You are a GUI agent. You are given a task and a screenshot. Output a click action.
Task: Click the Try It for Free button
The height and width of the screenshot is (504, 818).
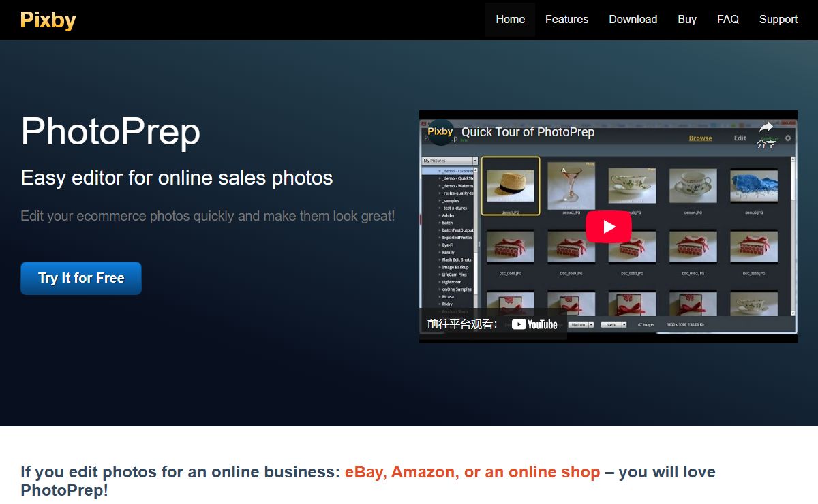tap(81, 278)
